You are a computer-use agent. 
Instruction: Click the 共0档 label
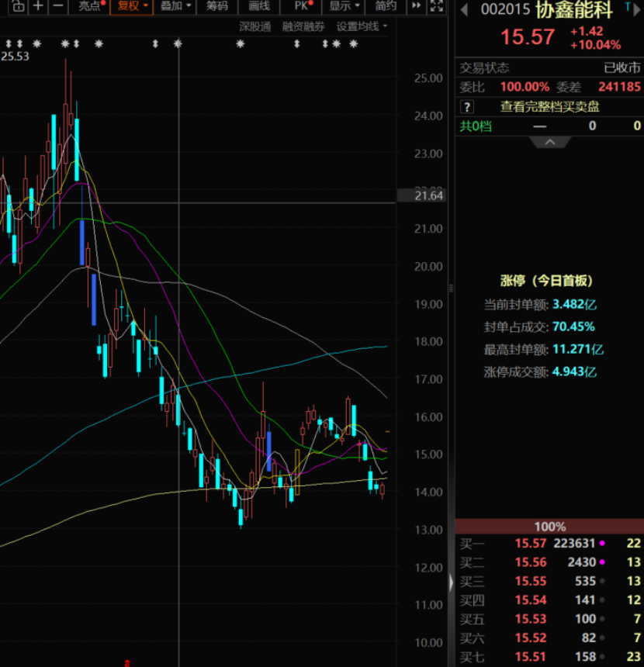tap(476, 126)
